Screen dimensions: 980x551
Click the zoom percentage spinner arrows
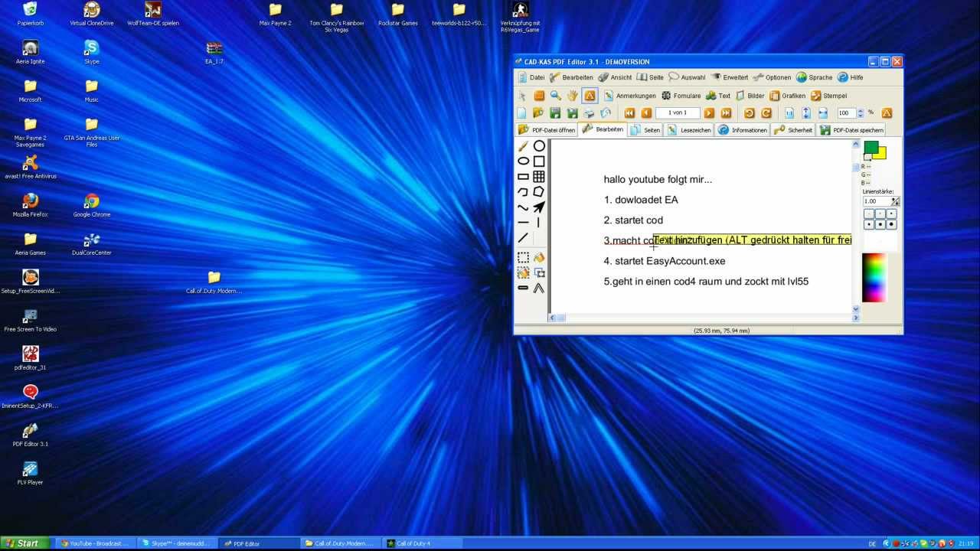861,112
